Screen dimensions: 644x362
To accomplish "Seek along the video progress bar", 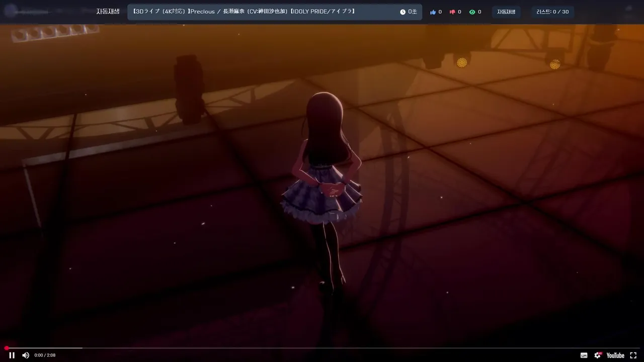I will point(322,348).
